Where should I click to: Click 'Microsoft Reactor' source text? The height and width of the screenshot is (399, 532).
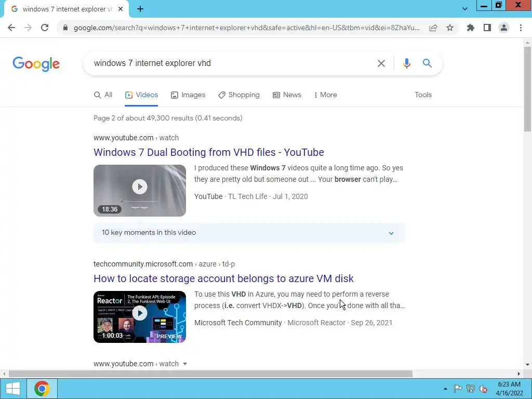click(316, 323)
